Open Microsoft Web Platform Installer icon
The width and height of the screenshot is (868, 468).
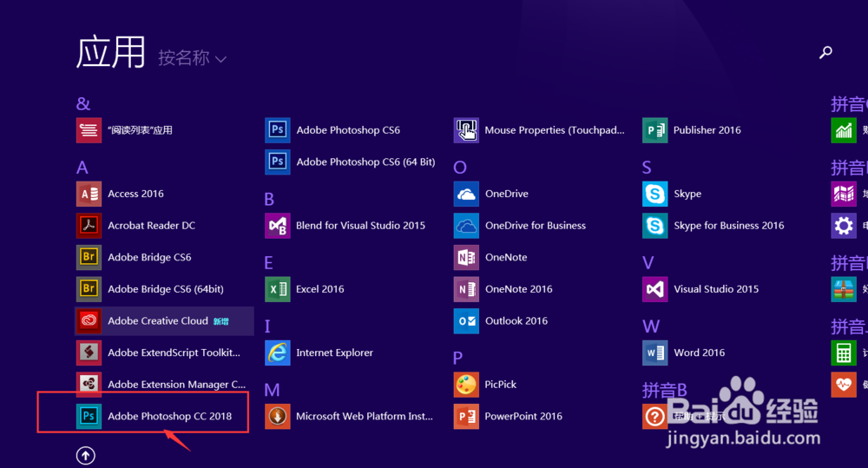click(278, 416)
